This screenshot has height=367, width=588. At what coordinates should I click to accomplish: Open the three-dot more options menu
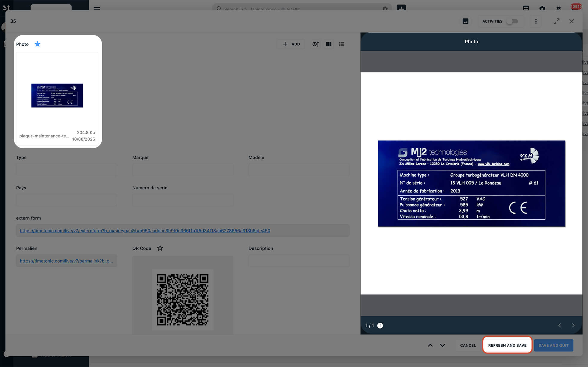pyautogui.click(x=536, y=21)
